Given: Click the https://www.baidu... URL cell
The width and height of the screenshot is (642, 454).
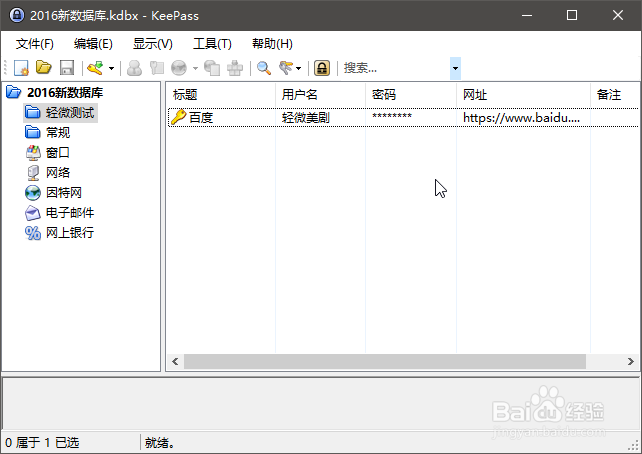Looking at the screenshot, I should [521, 118].
